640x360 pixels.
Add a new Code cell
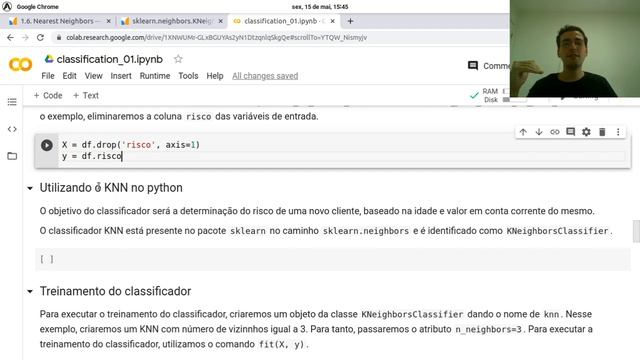48,96
